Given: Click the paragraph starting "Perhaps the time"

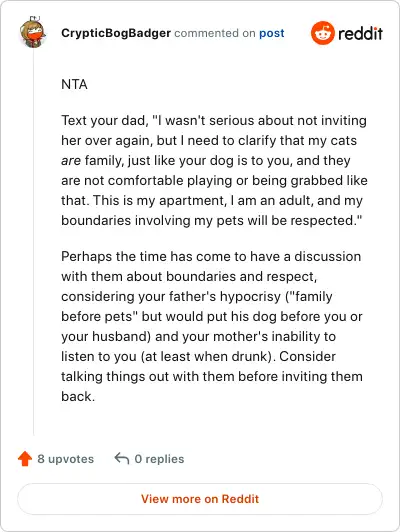Looking at the screenshot, I should point(212,326).
